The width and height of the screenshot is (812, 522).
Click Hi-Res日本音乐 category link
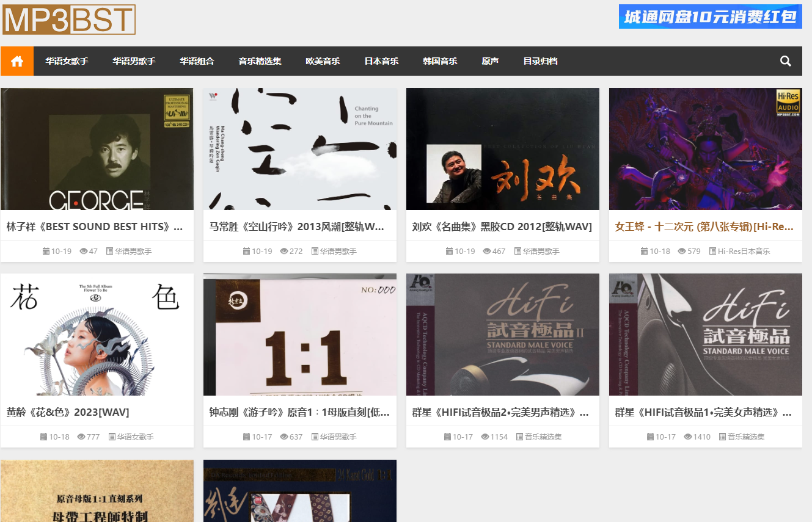[744, 251]
